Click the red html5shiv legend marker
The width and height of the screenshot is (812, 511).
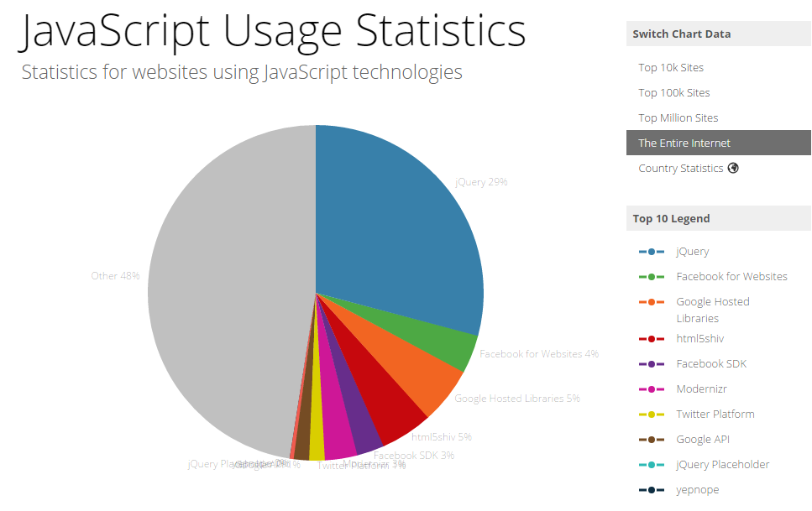(x=651, y=339)
